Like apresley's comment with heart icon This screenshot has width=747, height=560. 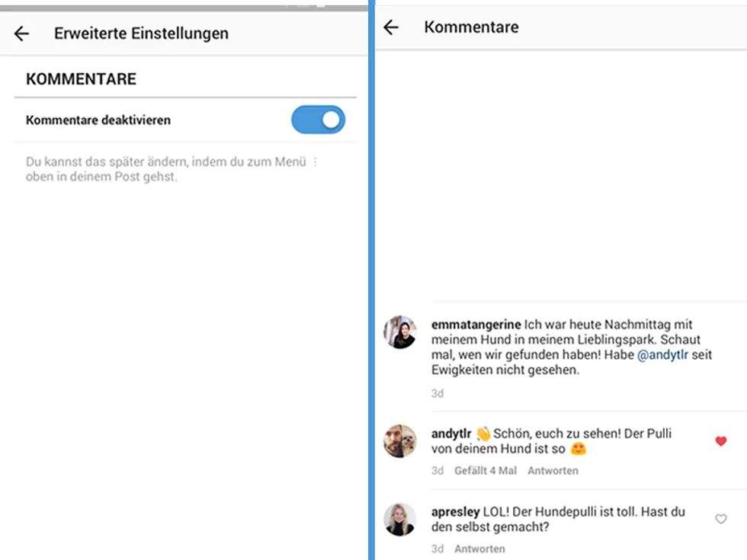pos(721,519)
